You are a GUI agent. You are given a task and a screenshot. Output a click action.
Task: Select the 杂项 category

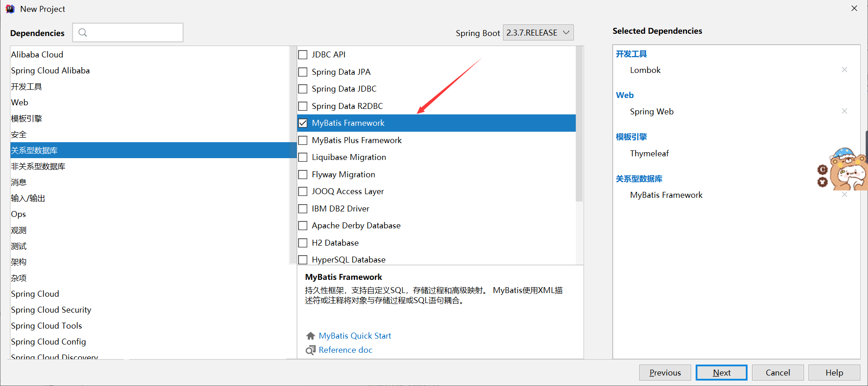pyautogui.click(x=150, y=278)
